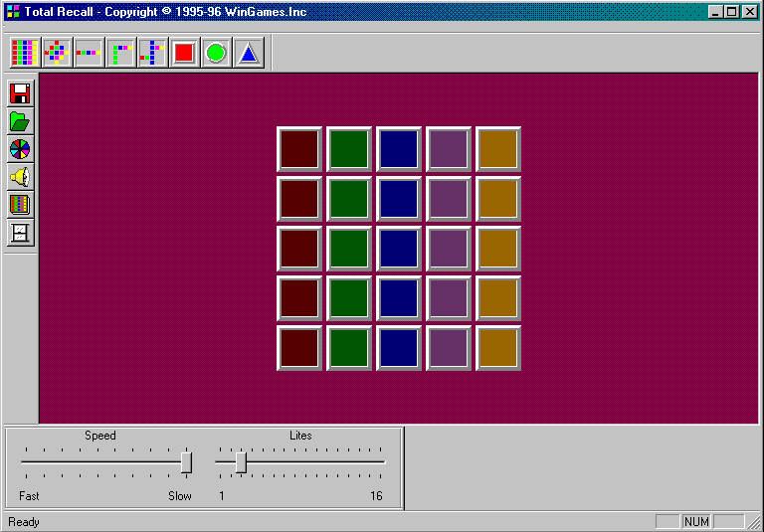Click third-row purple tile

point(449,249)
